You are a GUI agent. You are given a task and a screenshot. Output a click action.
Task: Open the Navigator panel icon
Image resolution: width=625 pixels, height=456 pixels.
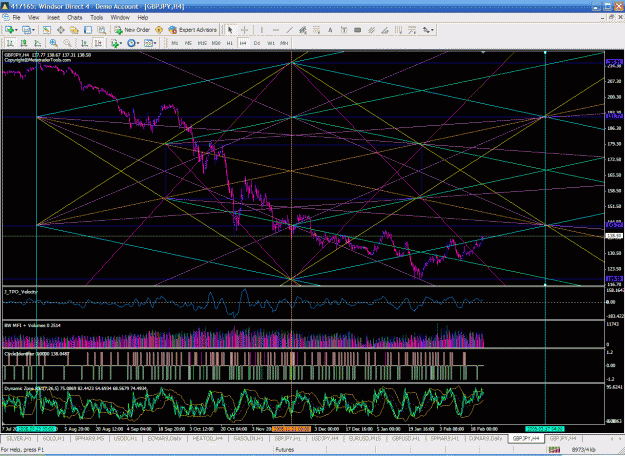click(74, 30)
